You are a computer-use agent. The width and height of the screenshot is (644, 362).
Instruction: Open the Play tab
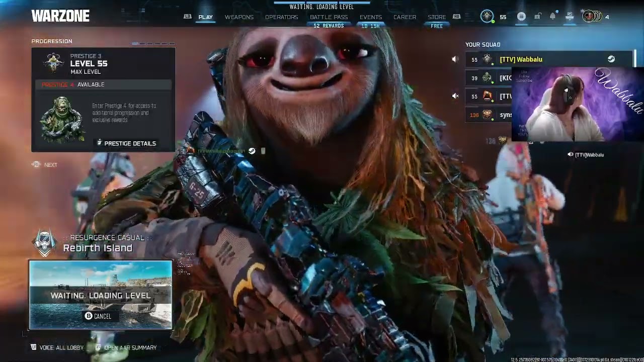(205, 17)
